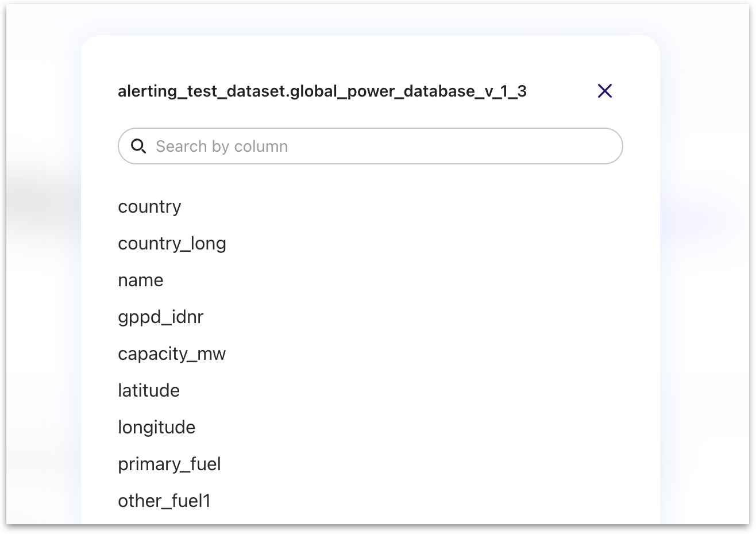Select the longitude column
This screenshot has width=756, height=534.
pyautogui.click(x=156, y=427)
